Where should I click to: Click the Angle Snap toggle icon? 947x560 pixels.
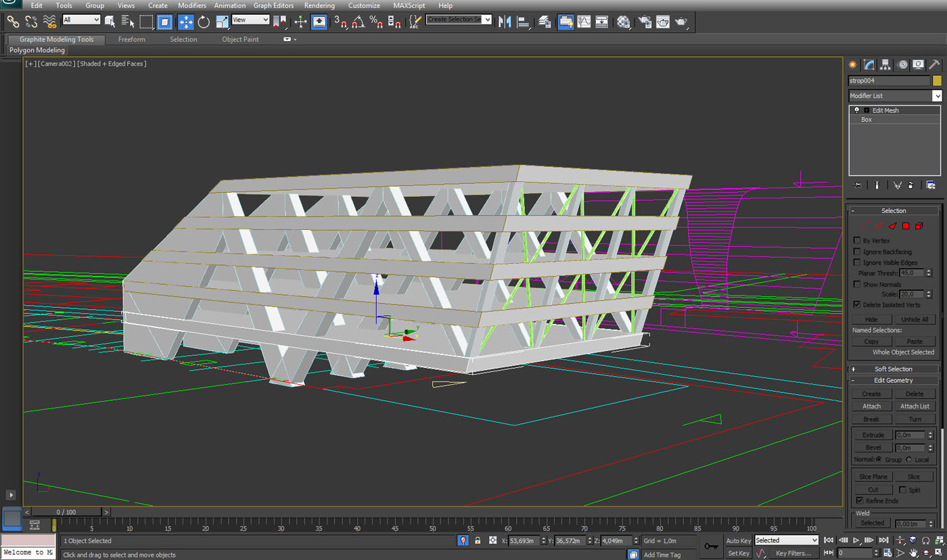click(x=359, y=22)
